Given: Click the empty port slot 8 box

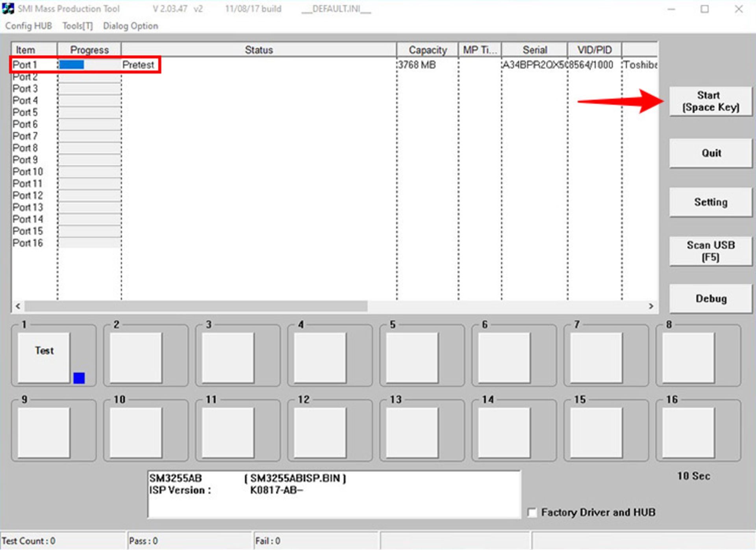Looking at the screenshot, I should 688,357.
